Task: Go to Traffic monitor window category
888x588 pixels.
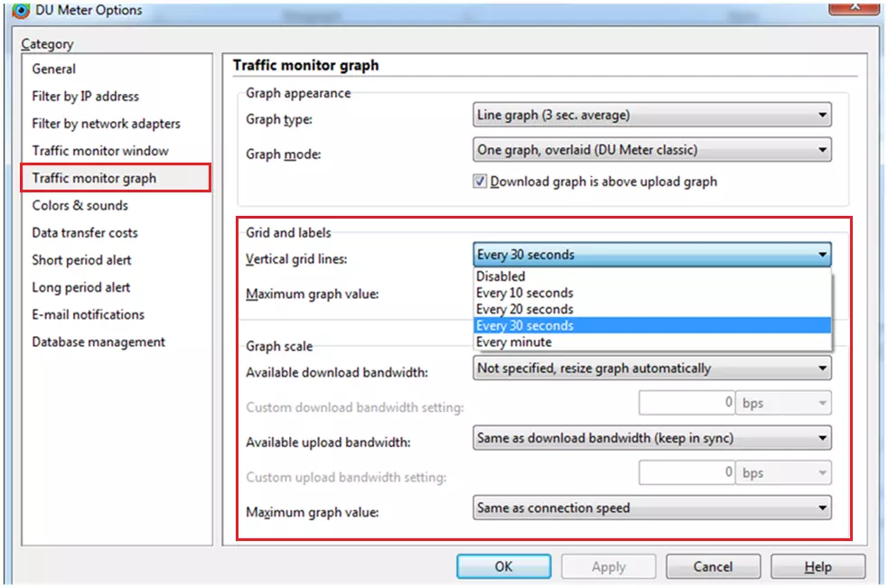Action: (100, 151)
